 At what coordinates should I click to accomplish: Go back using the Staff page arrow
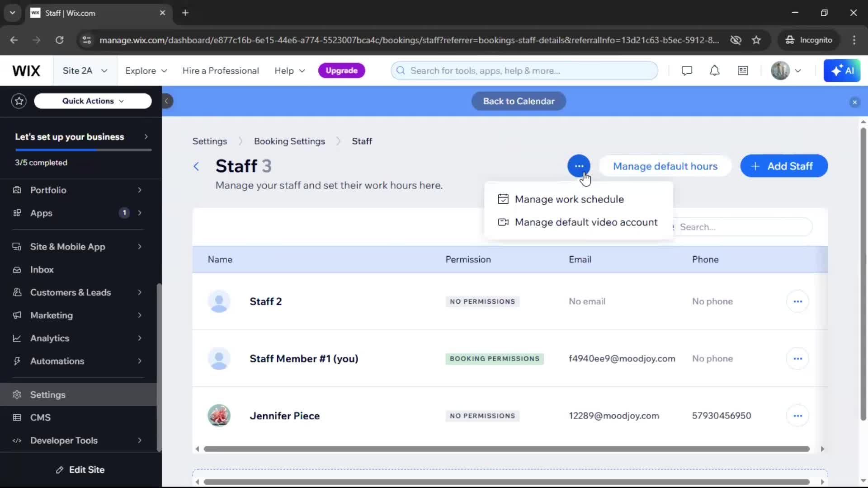(196, 166)
